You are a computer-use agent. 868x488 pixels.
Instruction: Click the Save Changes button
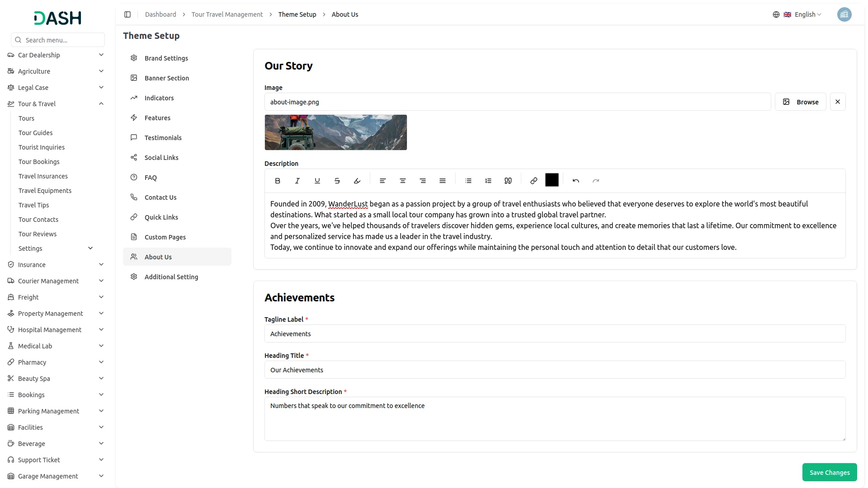coord(829,472)
